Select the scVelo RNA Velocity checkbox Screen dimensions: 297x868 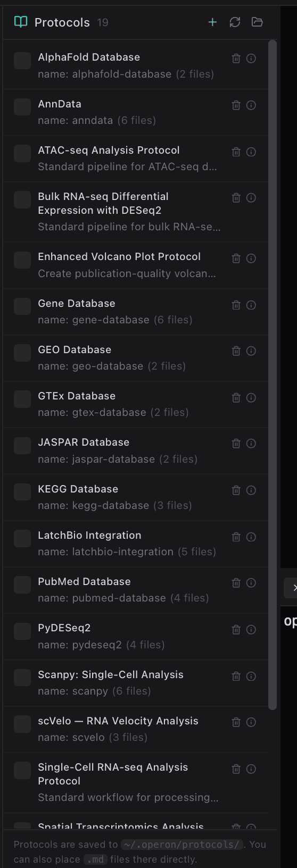tap(22, 724)
